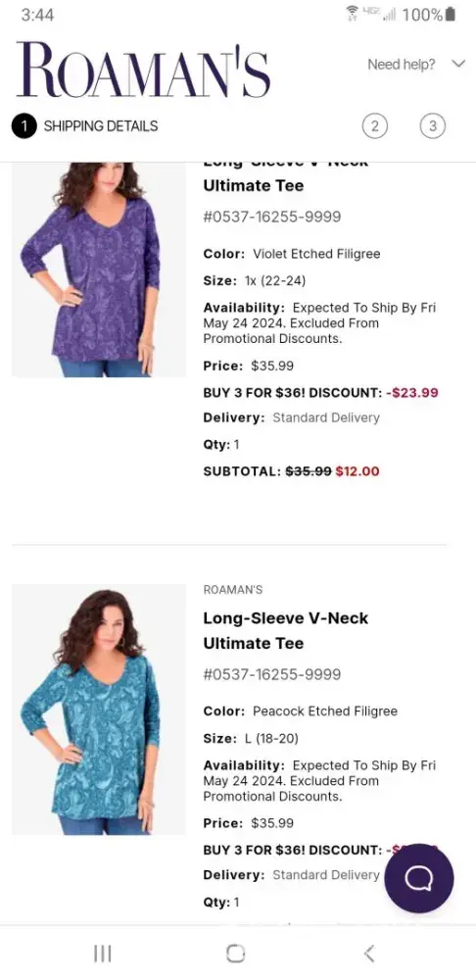This screenshot has width=476, height=980.
Task: Tap the violet item's $12.00 subtotal
Action: tap(357, 471)
